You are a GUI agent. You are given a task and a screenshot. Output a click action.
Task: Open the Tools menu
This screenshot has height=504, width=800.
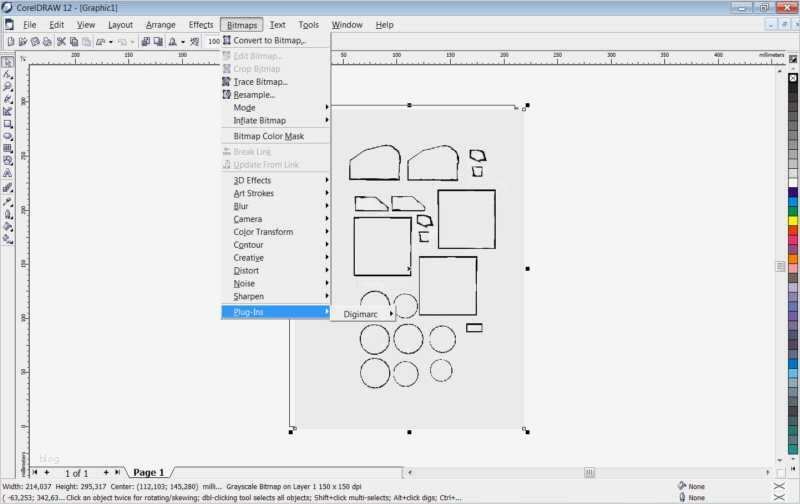pyautogui.click(x=308, y=24)
